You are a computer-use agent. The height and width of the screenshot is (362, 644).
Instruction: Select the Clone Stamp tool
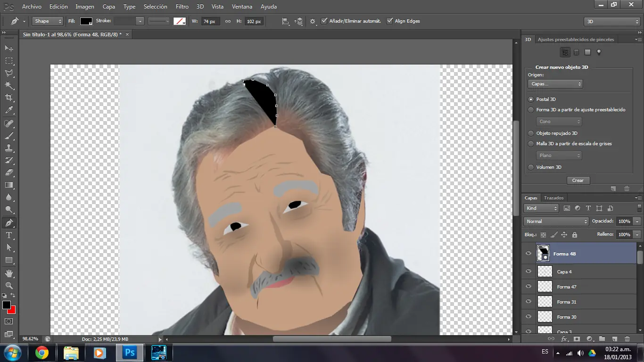pyautogui.click(x=9, y=148)
